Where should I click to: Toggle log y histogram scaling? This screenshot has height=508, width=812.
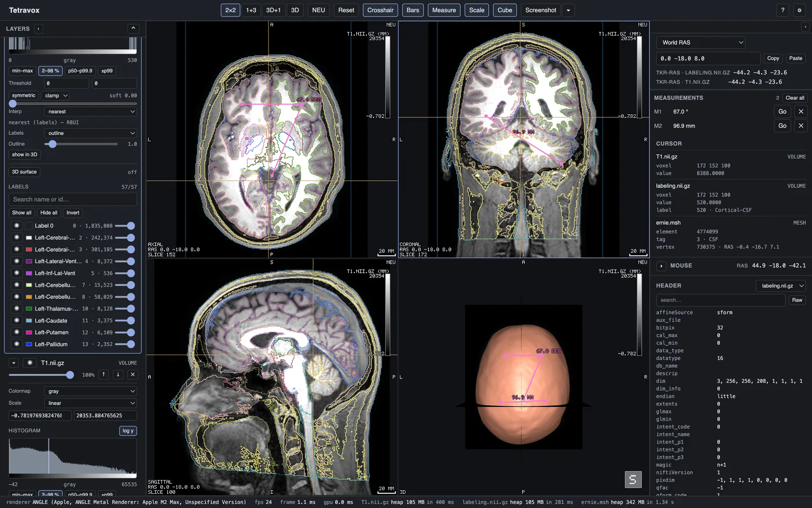click(128, 431)
